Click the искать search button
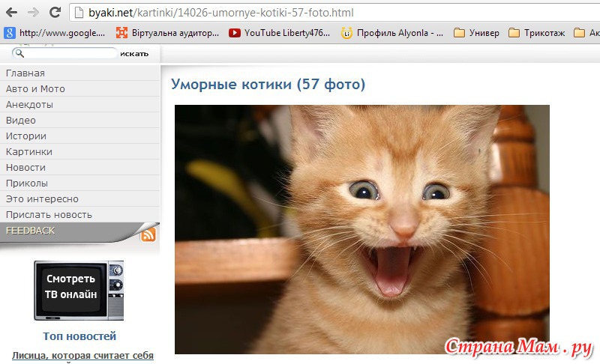 point(134,54)
